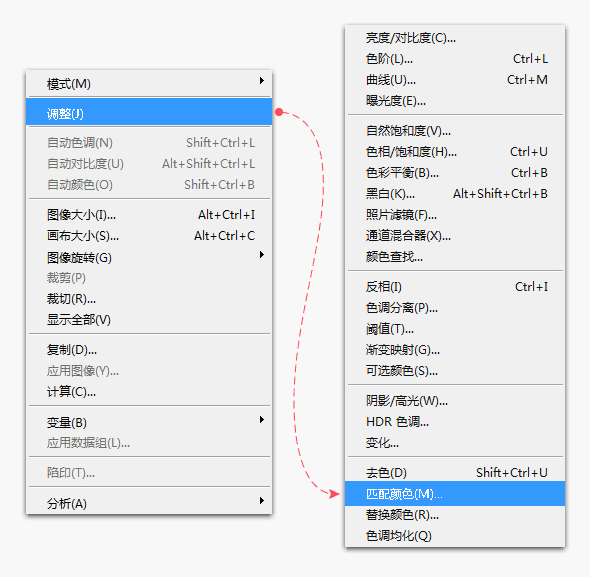The image size is (590, 577).
Task: Click 自动色调(N) in the Image menu
Action: coord(149,143)
